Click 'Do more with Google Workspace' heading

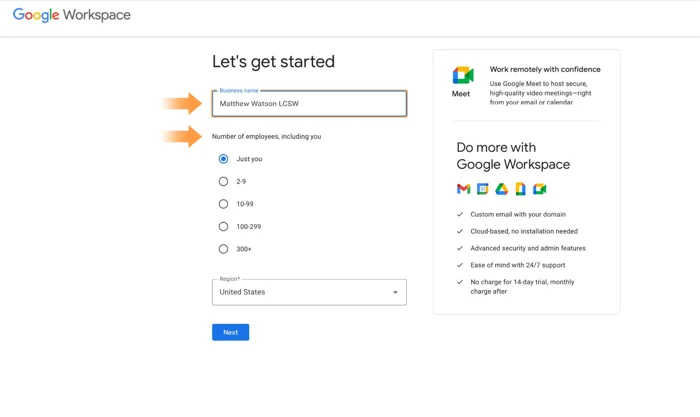pos(513,156)
